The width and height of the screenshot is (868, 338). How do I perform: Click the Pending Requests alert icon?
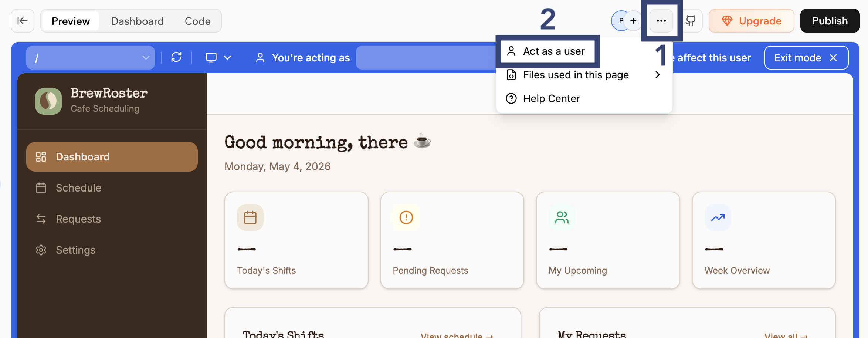[406, 217]
